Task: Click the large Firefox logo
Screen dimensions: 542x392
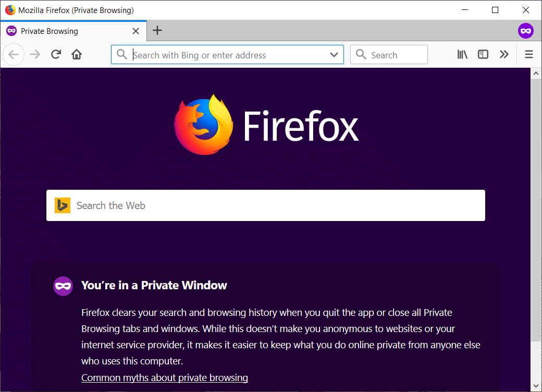Action: point(204,125)
